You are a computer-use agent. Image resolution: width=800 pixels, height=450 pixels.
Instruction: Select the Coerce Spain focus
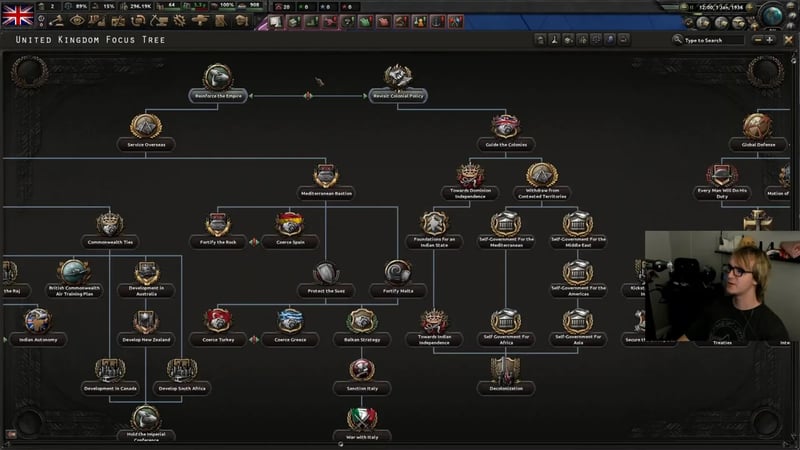pos(290,230)
